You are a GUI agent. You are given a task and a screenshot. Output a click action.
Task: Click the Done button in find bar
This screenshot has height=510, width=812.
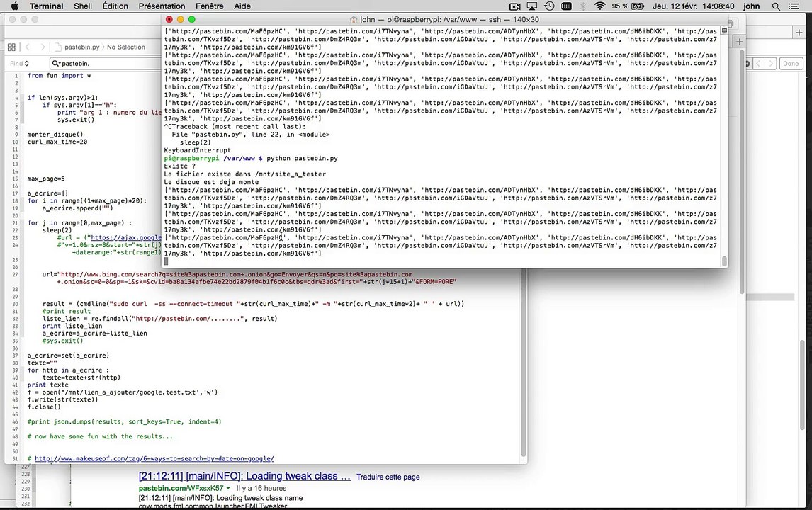[x=790, y=63]
